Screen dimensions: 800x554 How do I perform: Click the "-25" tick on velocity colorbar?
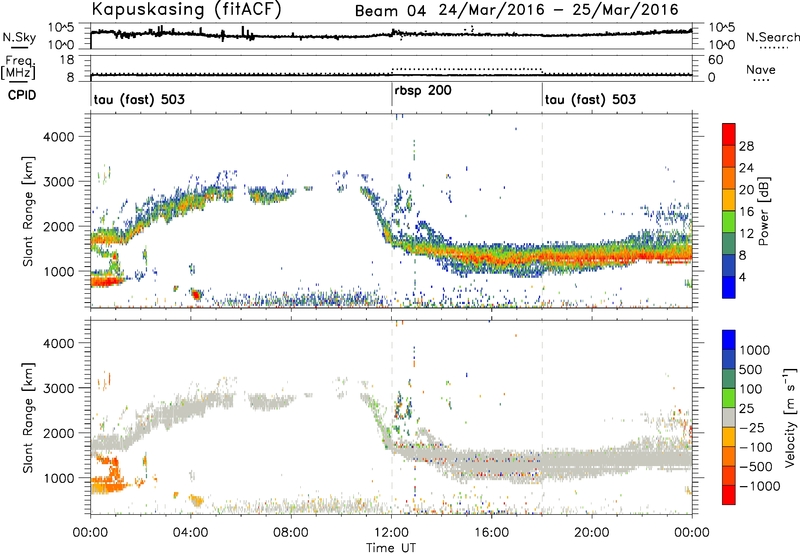[751, 427]
